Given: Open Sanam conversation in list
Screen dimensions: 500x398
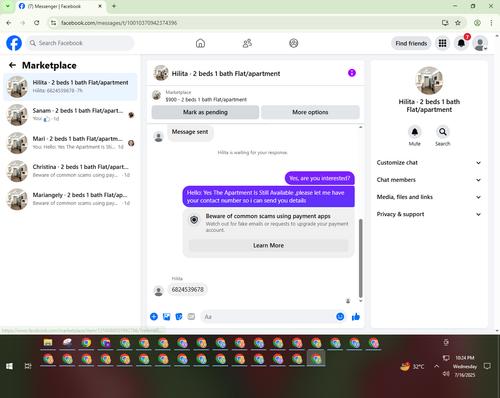Looking at the screenshot, I should coord(70,115).
